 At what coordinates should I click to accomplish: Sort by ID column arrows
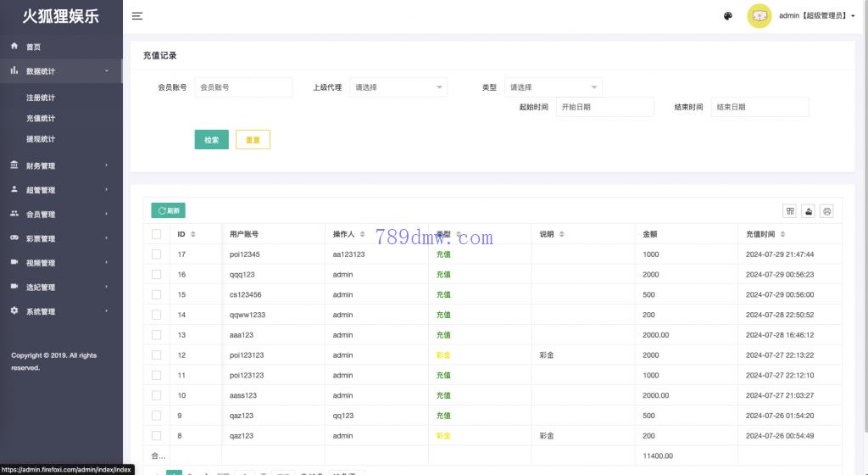[x=193, y=234]
